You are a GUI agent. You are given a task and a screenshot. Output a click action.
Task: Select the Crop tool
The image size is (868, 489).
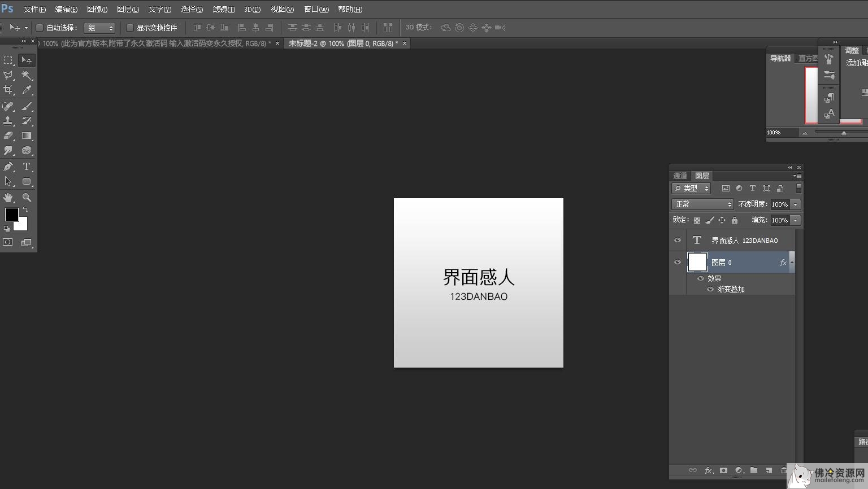pyautogui.click(x=8, y=90)
